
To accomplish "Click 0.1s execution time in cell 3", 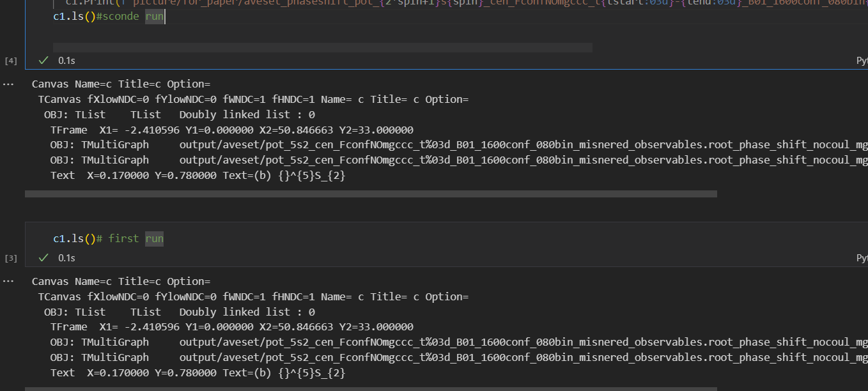I will coord(66,258).
